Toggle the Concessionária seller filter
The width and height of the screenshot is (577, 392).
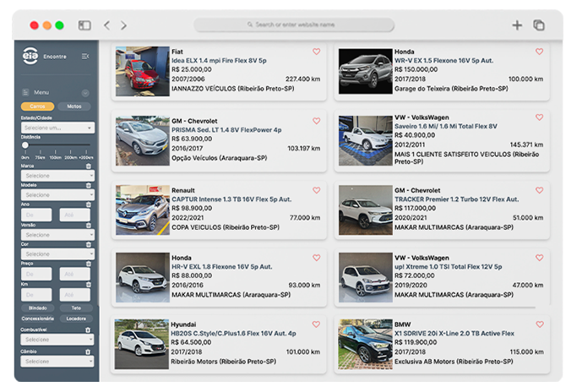point(37,318)
